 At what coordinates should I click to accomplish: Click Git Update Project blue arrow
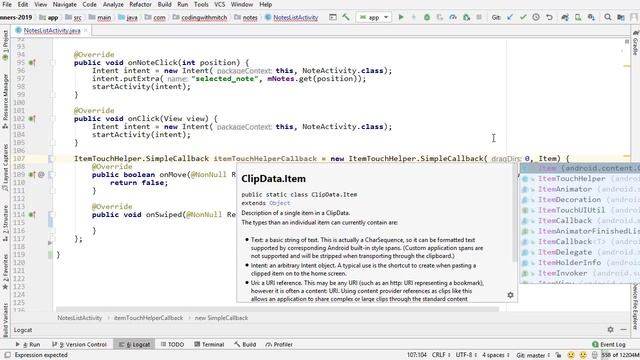pyautogui.click(x=510, y=17)
